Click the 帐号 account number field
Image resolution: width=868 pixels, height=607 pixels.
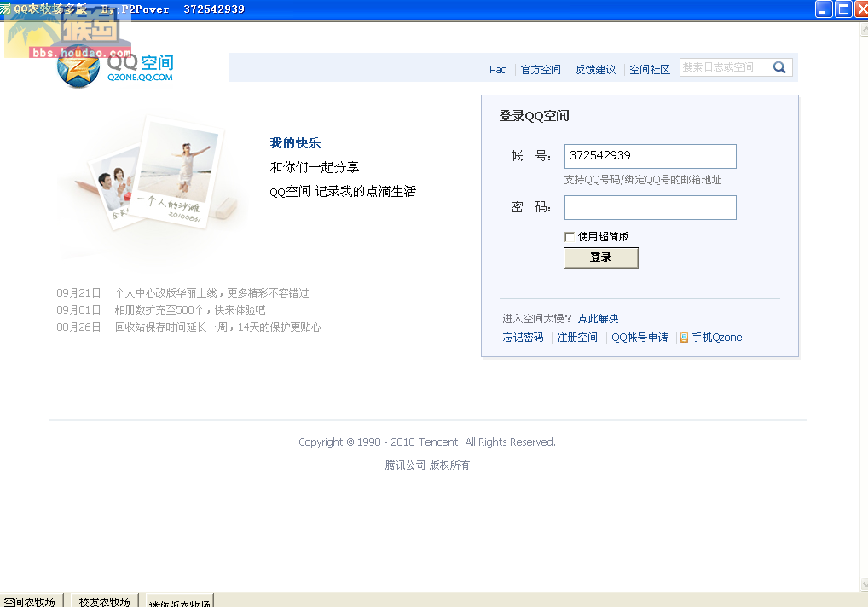pyautogui.click(x=651, y=156)
